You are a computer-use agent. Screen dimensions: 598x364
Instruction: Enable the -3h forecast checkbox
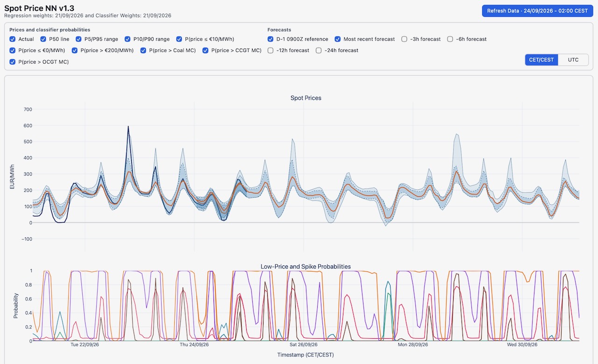[x=404, y=39]
